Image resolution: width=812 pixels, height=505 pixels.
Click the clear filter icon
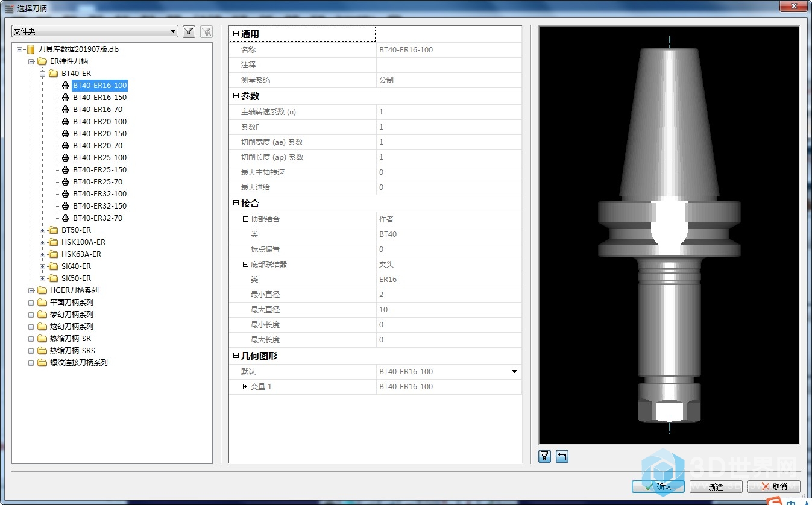[206, 31]
